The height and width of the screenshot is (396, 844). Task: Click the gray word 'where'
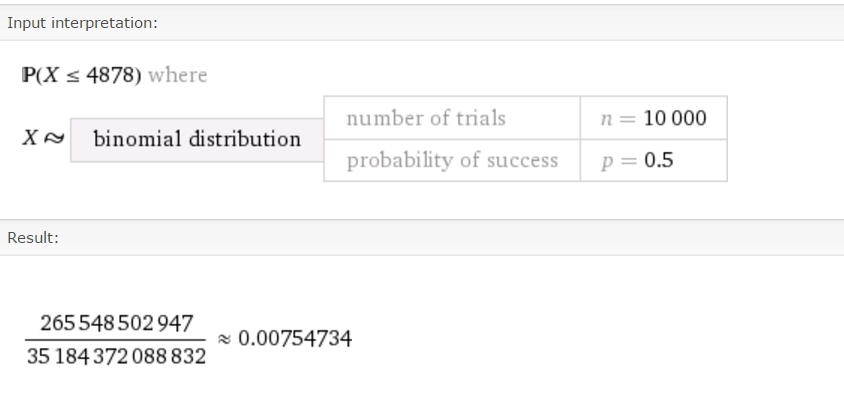(x=178, y=75)
